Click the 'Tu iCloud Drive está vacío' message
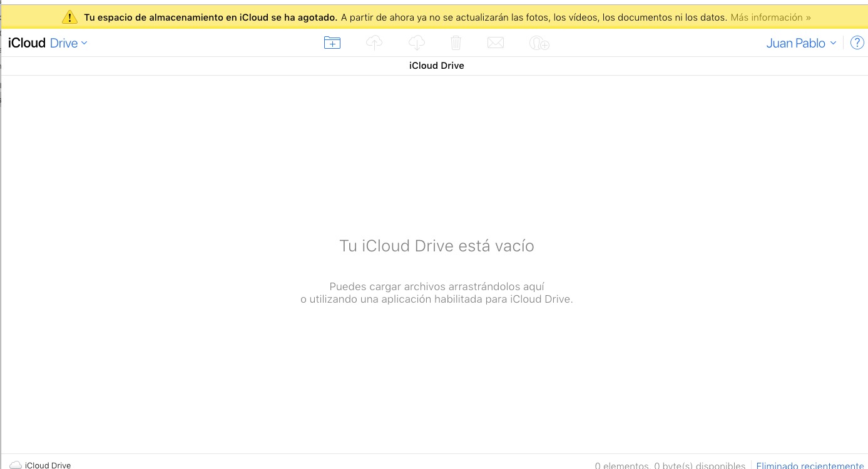 click(437, 246)
